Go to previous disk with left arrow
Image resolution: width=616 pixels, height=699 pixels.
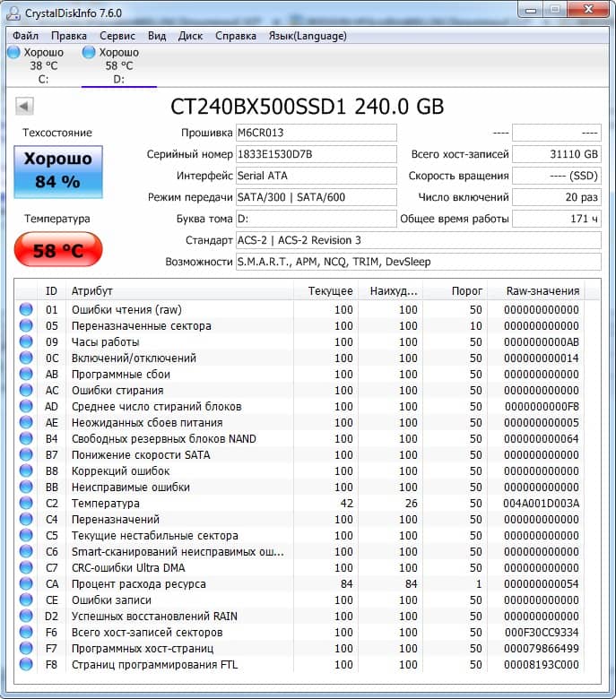pyautogui.click(x=24, y=106)
